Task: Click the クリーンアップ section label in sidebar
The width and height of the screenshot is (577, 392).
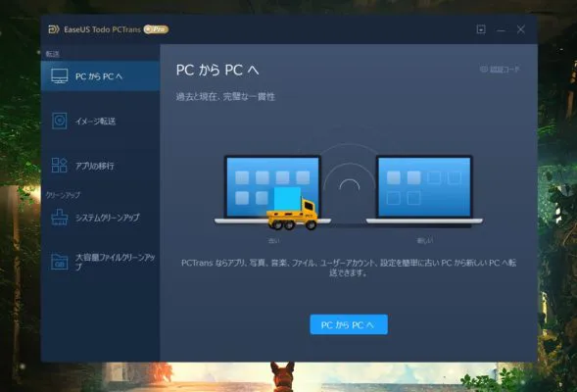Action: tap(63, 195)
